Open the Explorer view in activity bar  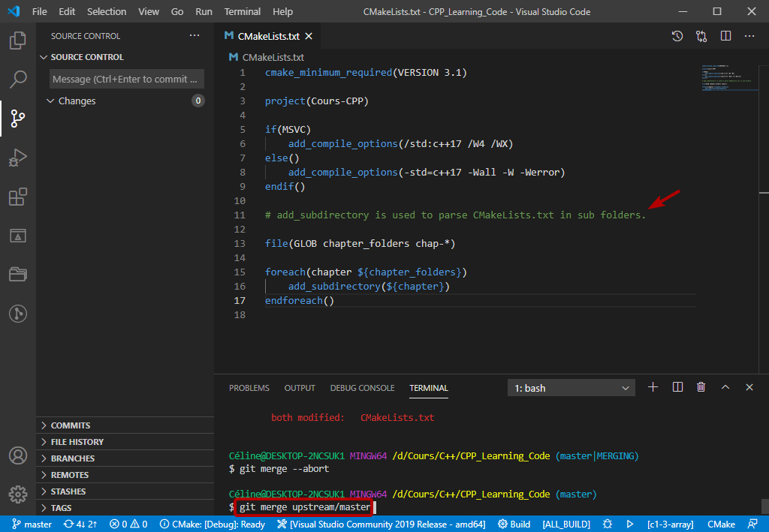tap(18, 41)
